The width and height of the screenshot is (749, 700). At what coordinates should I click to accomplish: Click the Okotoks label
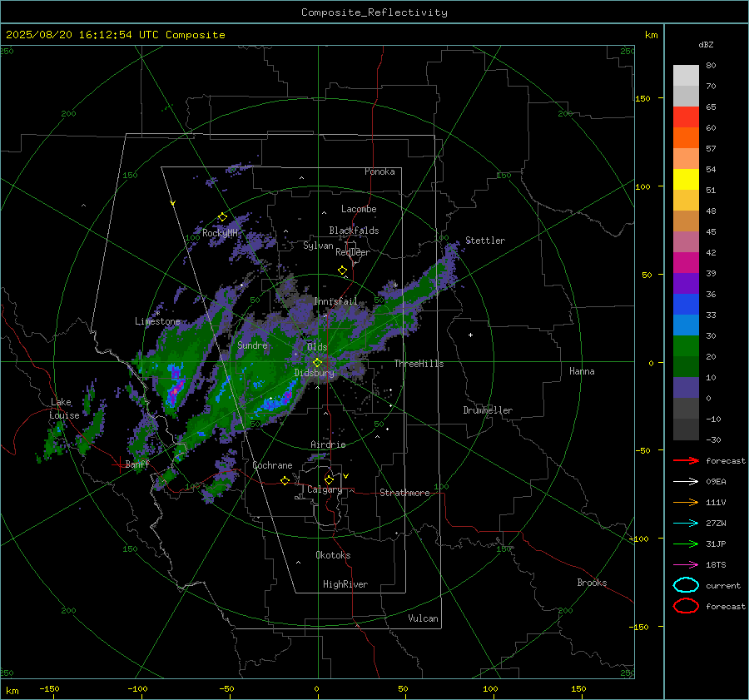333,555
